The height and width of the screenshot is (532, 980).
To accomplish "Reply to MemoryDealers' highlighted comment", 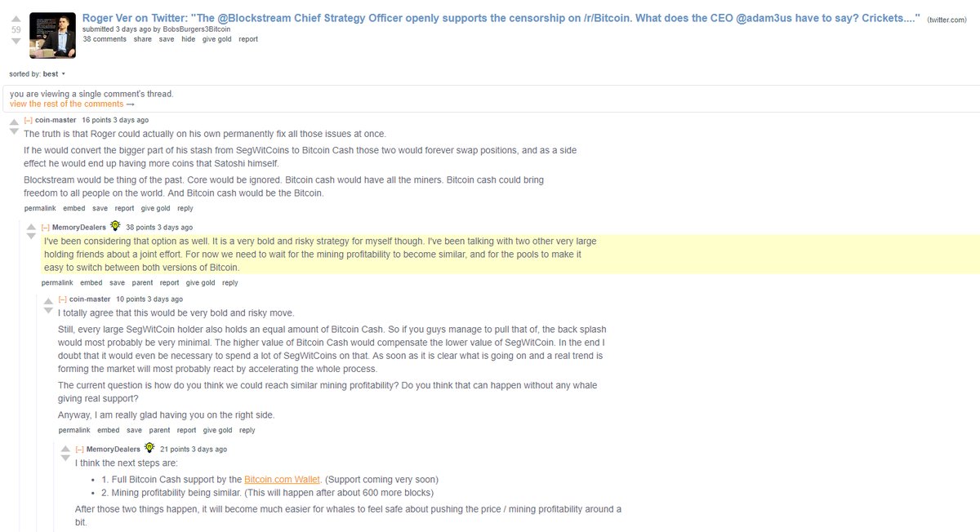I will (x=230, y=283).
